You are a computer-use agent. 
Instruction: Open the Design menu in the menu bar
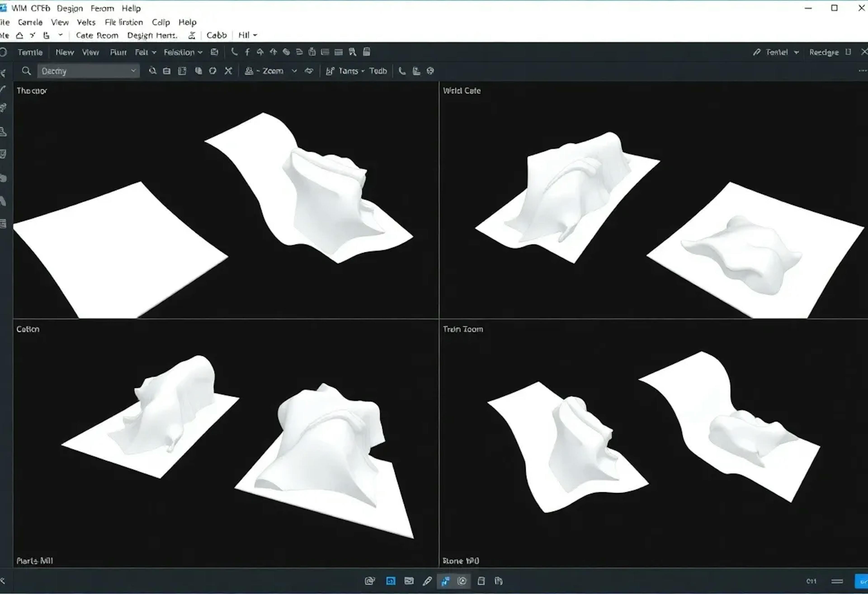tap(69, 8)
